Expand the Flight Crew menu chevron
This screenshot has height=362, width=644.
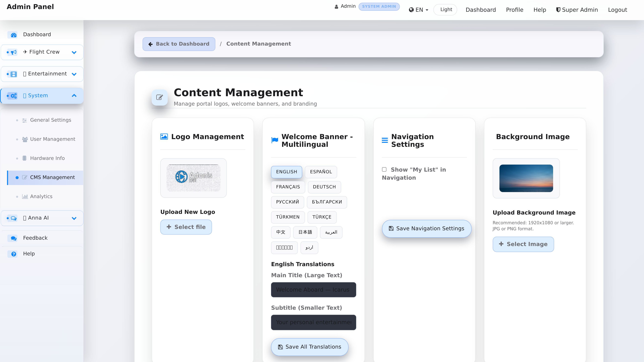74,52
